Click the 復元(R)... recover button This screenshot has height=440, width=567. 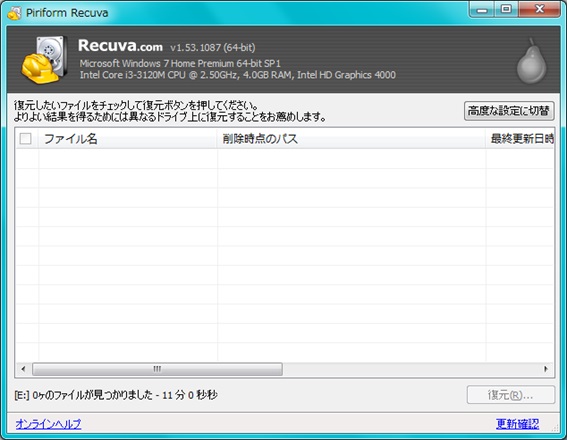[x=511, y=395]
